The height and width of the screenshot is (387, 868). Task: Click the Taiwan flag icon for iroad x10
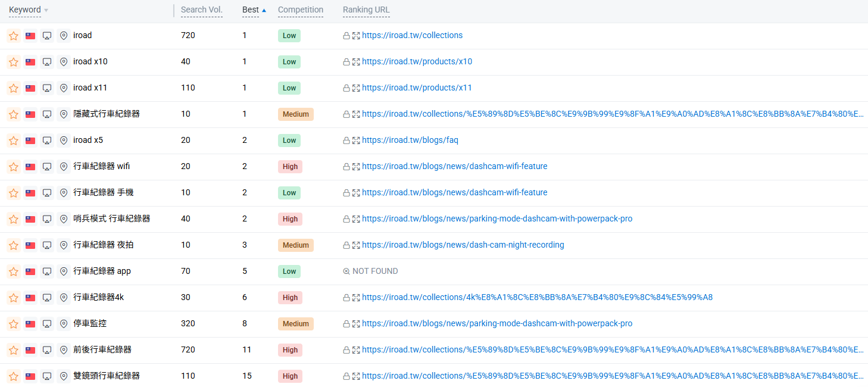point(30,62)
